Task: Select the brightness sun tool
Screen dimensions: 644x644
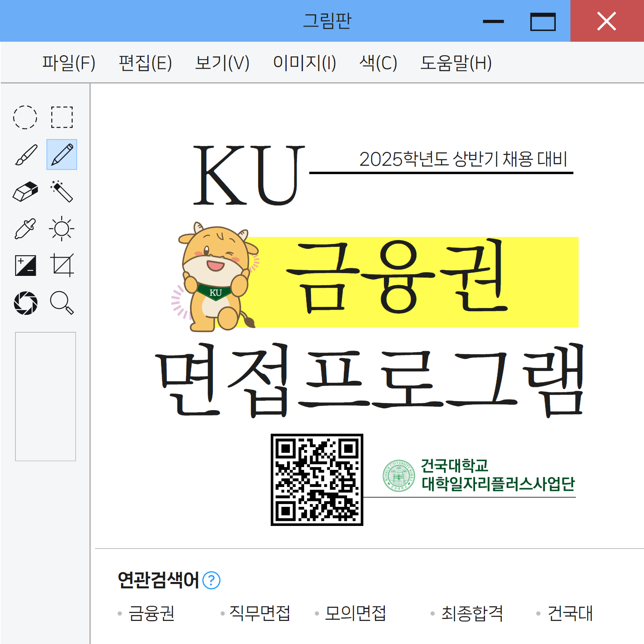Action: point(62,229)
